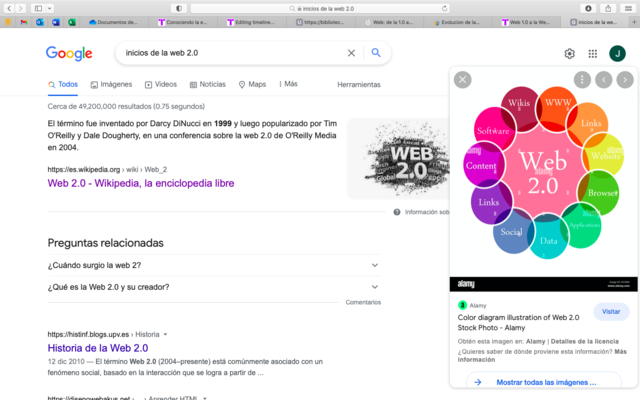This screenshot has width=640, height=400.
Task: Open the pinned yellow shield tab
Action: tap(8, 22)
